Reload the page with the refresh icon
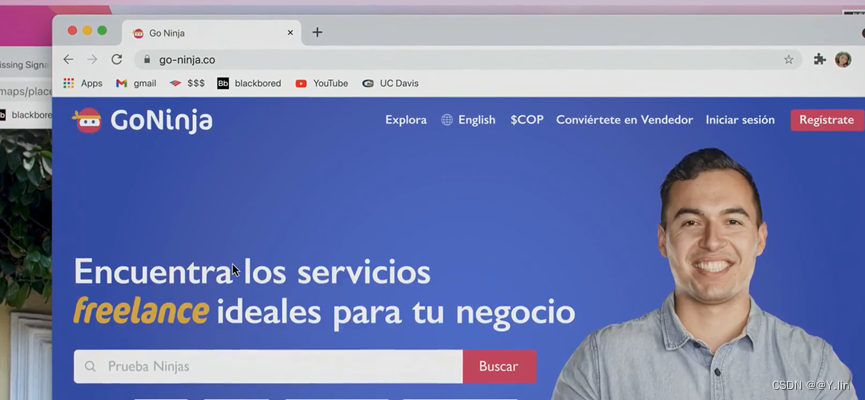This screenshot has height=400, width=865. coord(116,60)
